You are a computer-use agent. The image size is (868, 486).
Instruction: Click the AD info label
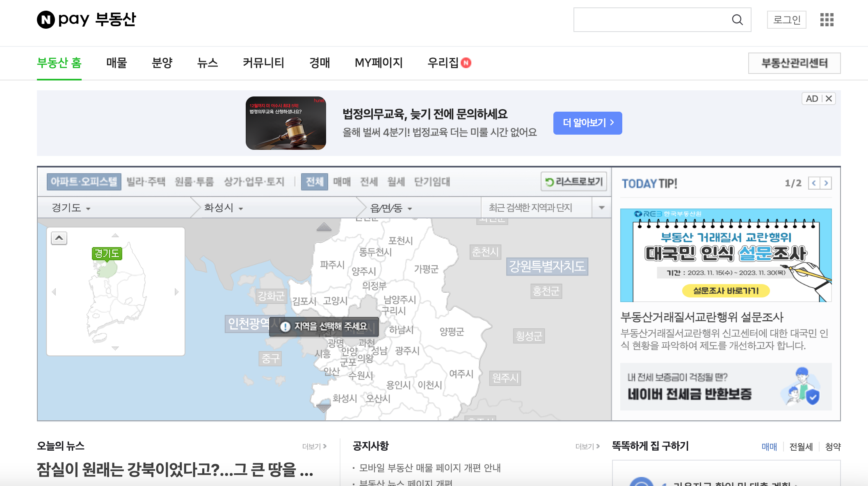(811, 99)
